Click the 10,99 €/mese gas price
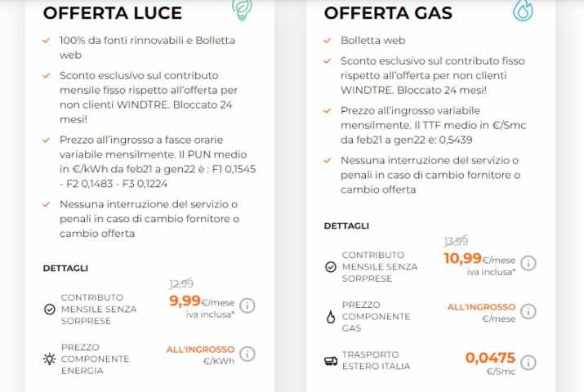 (x=479, y=259)
